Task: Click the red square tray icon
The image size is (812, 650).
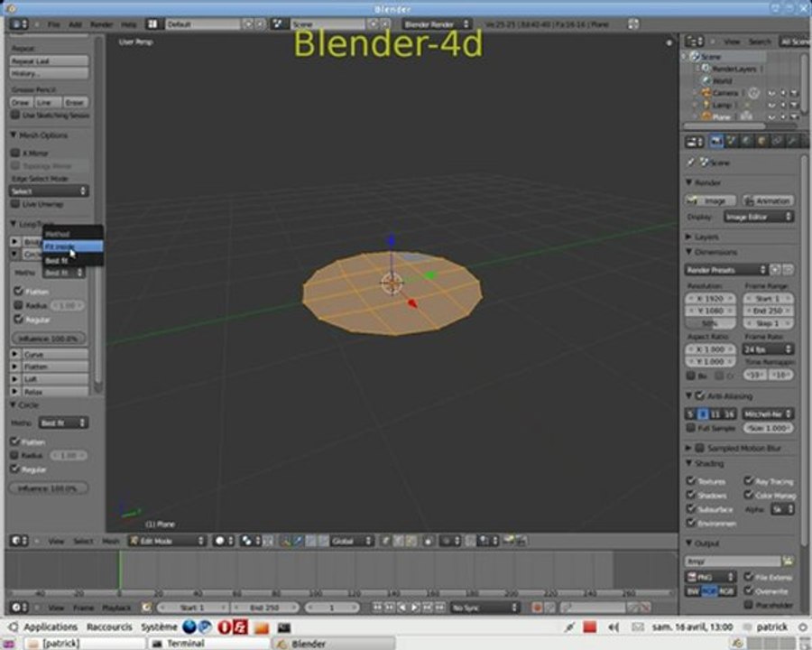Action: (x=590, y=627)
